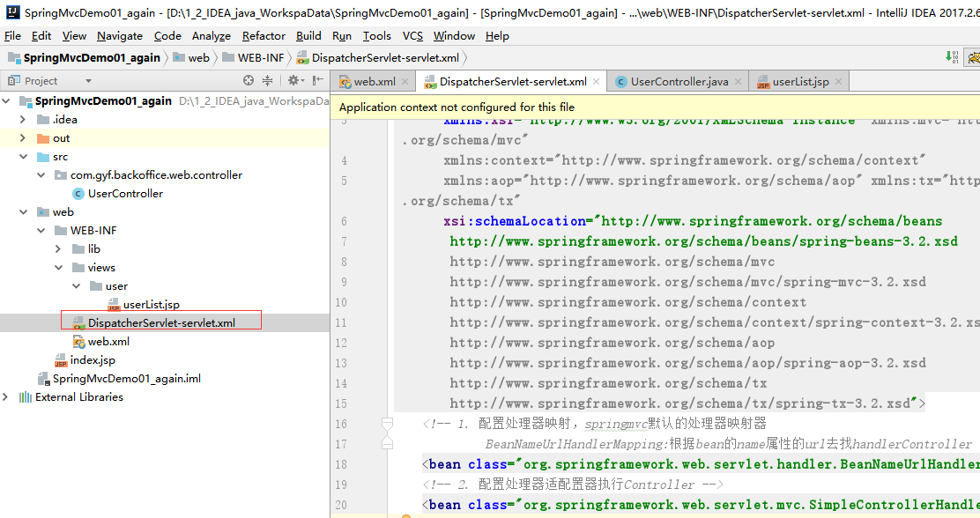Click the fold marker at line 16
The width and height of the screenshot is (980, 518).
click(387, 424)
